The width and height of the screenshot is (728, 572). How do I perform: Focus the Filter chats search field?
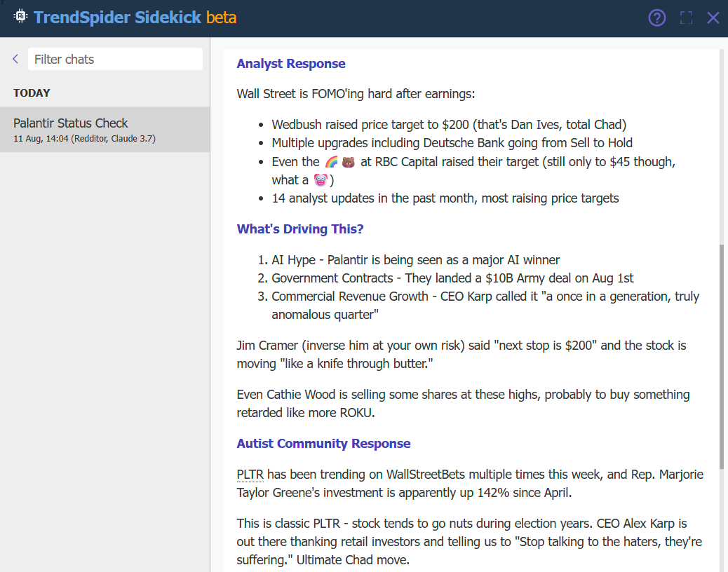115,60
